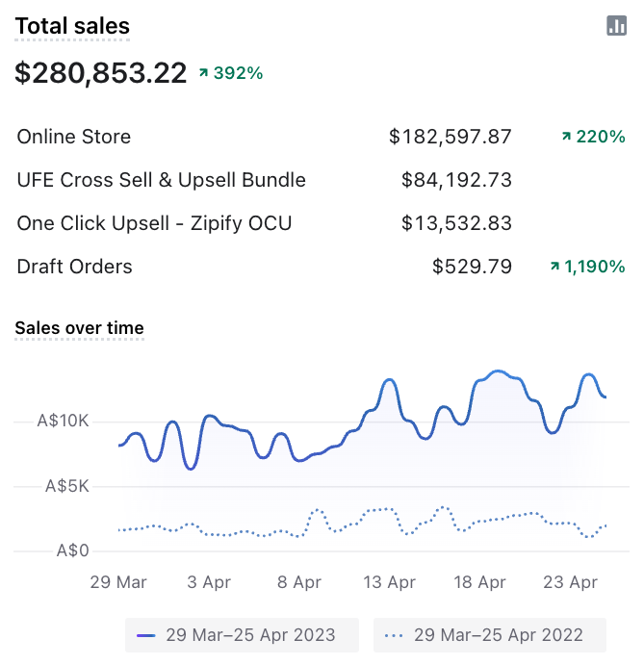Image resolution: width=644 pixels, height=665 pixels.
Task: Click the Draft Orders 1,190% increase arrow
Action: point(554,267)
